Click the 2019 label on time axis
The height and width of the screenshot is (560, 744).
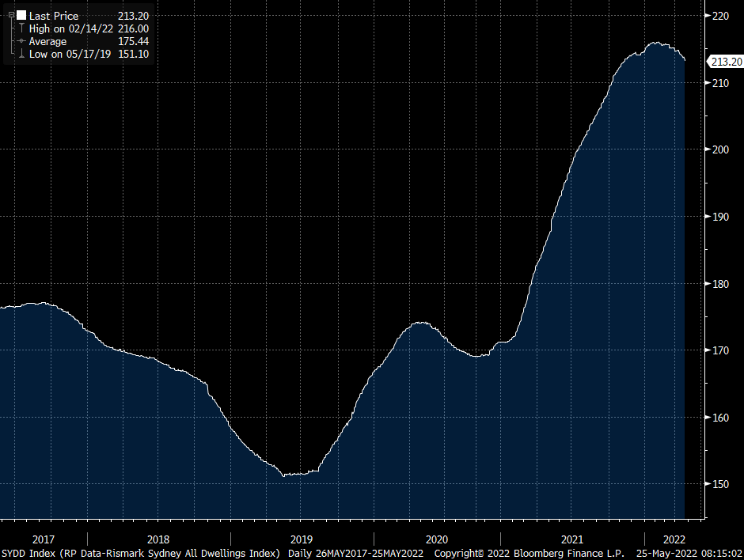[301, 537]
